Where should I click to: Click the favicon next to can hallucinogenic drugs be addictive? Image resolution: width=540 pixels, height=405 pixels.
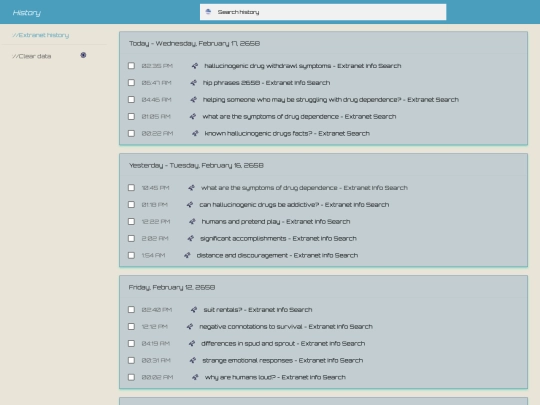(x=190, y=205)
